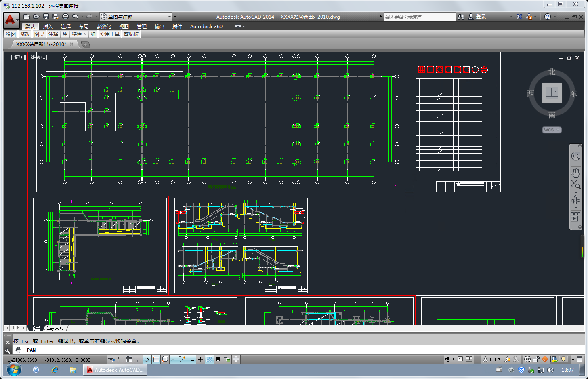Toggle Lineweight display in status bar

[x=200, y=359]
